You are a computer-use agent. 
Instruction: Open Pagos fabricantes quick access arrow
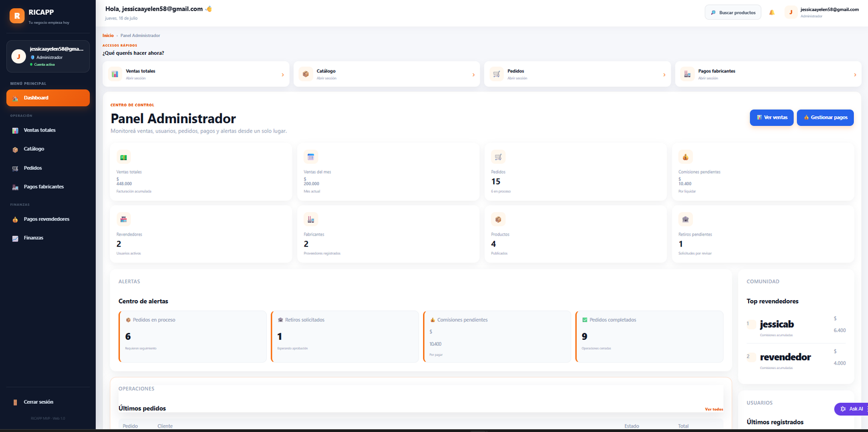[x=855, y=75]
